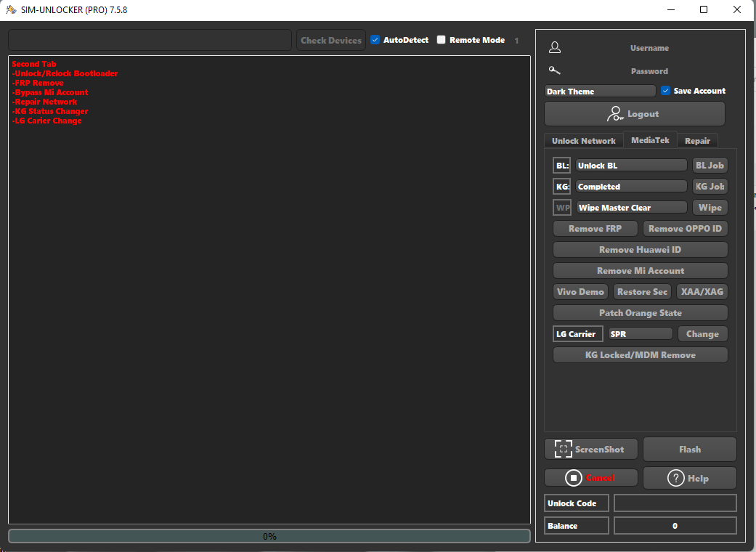This screenshot has width=756, height=552.
Task: Click the key icon beside Password
Action: pyautogui.click(x=555, y=71)
